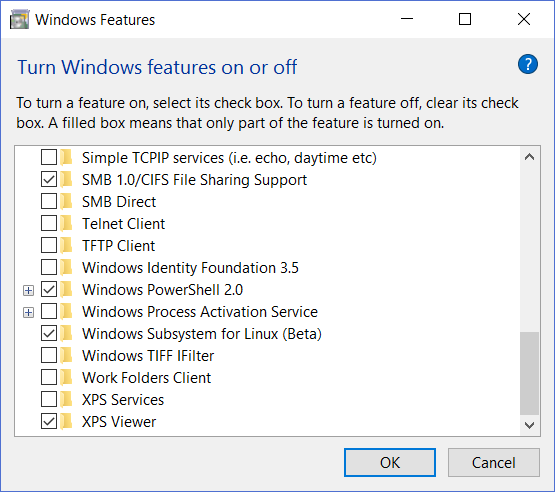Click the scrollbar down arrow
This screenshot has height=492, width=555.
click(x=529, y=425)
